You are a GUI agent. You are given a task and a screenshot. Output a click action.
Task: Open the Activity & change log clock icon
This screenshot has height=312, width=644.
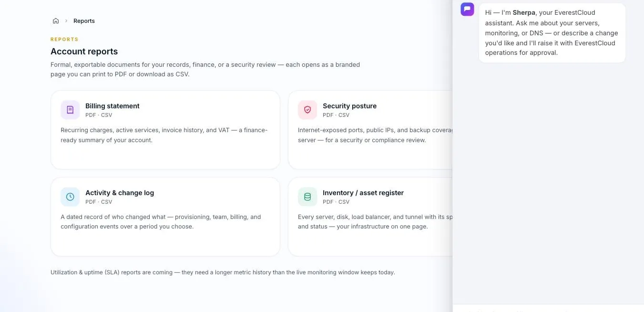pyautogui.click(x=70, y=197)
